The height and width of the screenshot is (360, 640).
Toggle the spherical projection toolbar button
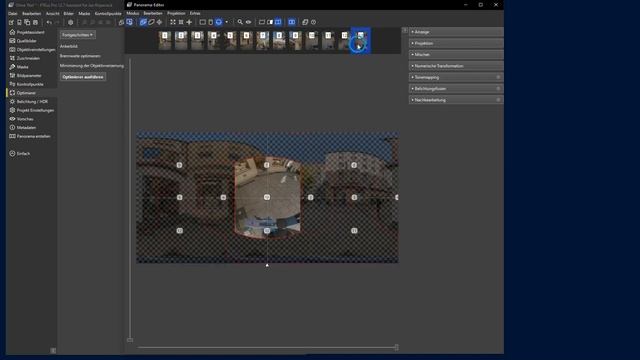point(219,22)
